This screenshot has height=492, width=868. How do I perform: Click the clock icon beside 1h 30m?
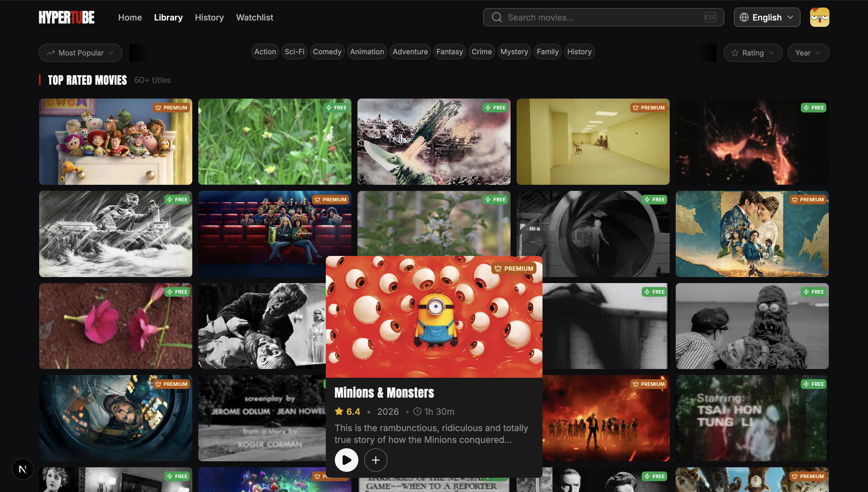click(x=417, y=411)
